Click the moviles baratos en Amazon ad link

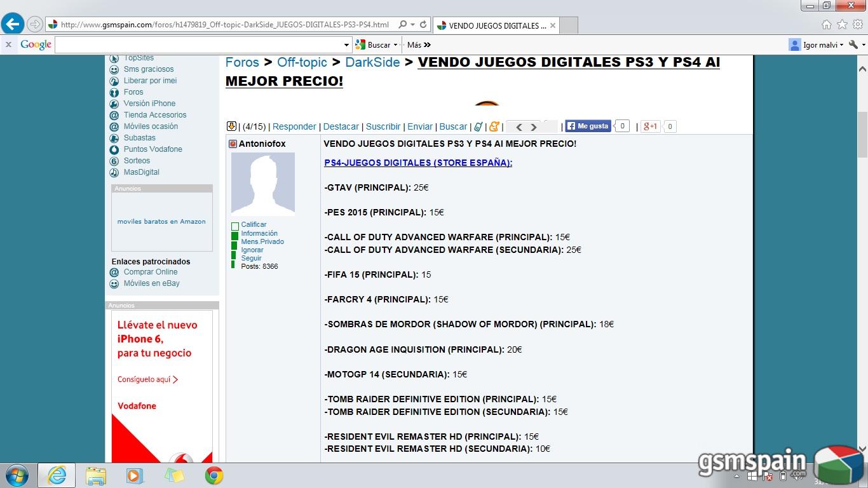[x=161, y=222]
